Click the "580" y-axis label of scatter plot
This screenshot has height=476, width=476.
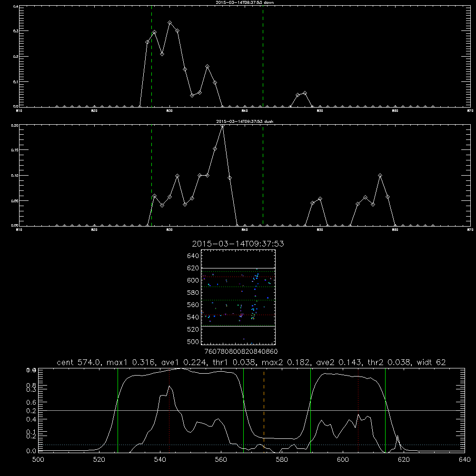[x=193, y=293]
